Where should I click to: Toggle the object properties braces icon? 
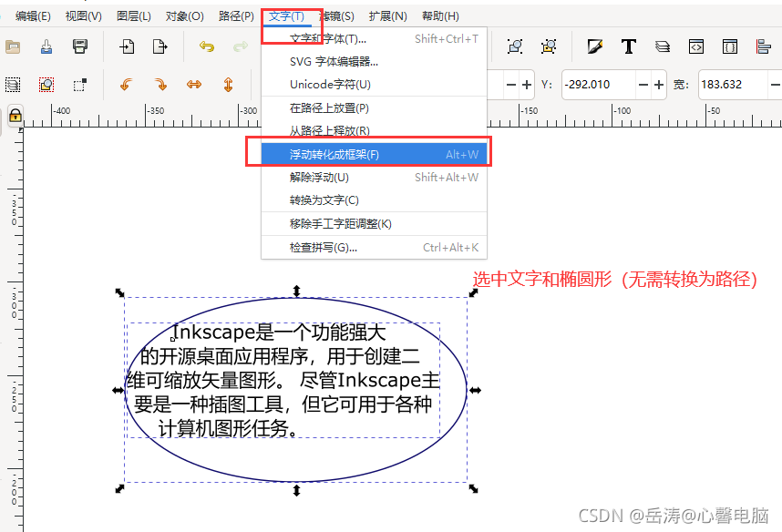tap(730, 46)
